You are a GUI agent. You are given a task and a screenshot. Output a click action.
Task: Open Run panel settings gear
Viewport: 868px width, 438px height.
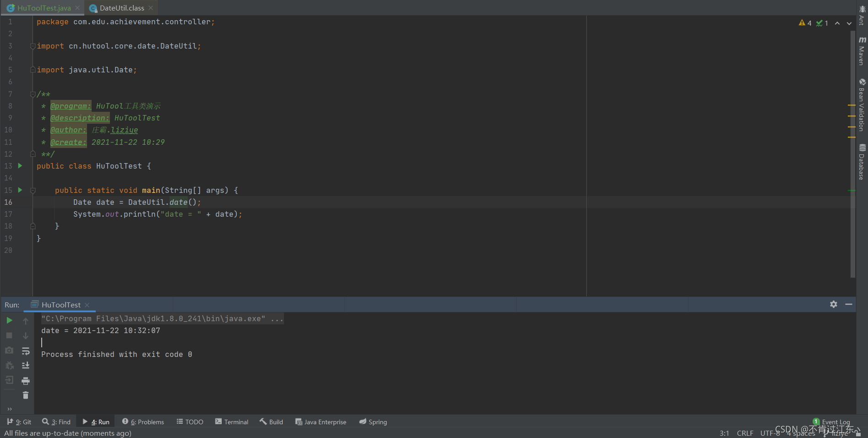[834, 304]
